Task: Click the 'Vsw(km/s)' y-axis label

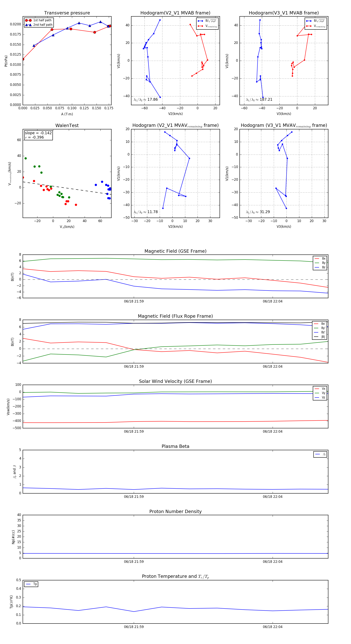Action: 8,407
